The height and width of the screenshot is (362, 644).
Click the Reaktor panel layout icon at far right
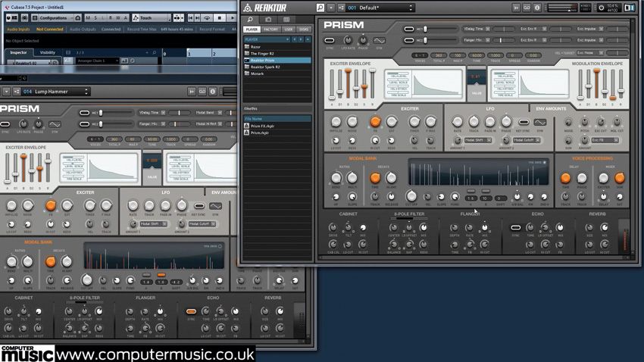coord(629,8)
